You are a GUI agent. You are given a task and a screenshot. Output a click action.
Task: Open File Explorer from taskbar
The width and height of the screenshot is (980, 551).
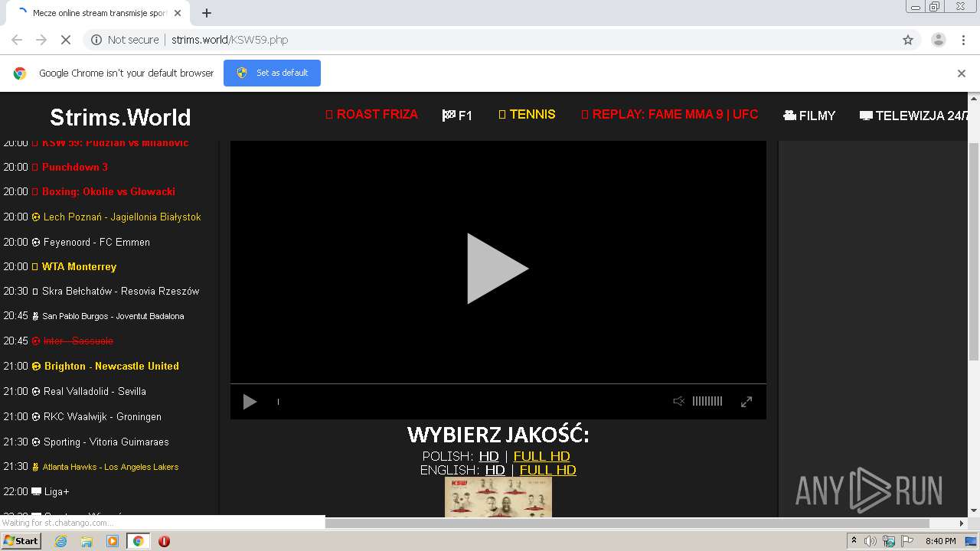pos(87,541)
